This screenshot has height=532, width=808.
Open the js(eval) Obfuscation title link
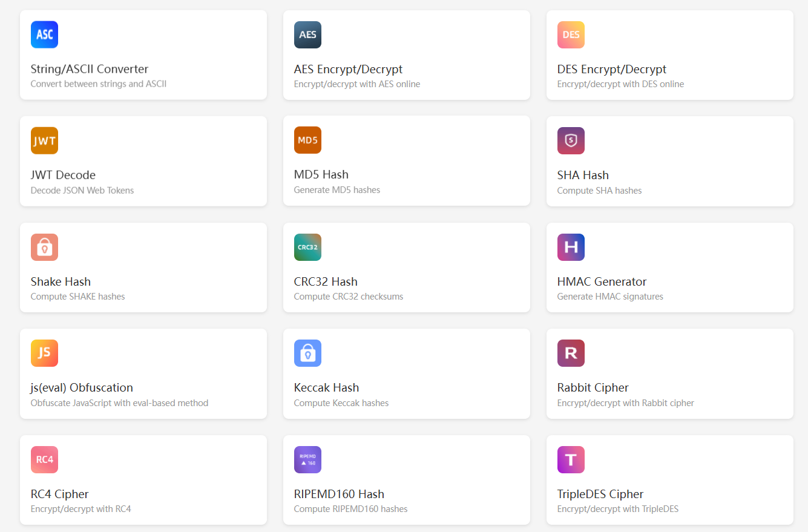82,387
